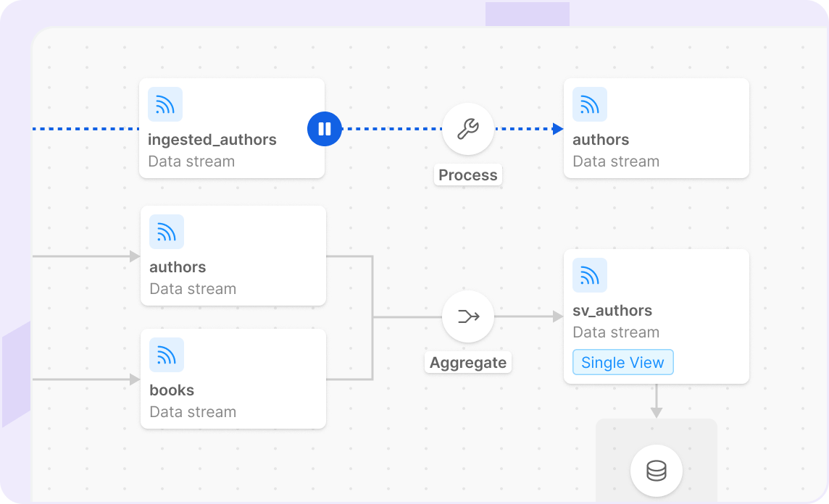Expand the Process stage details
Screen dimensions: 829x504
pyautogui.click(x=468, y=128)
